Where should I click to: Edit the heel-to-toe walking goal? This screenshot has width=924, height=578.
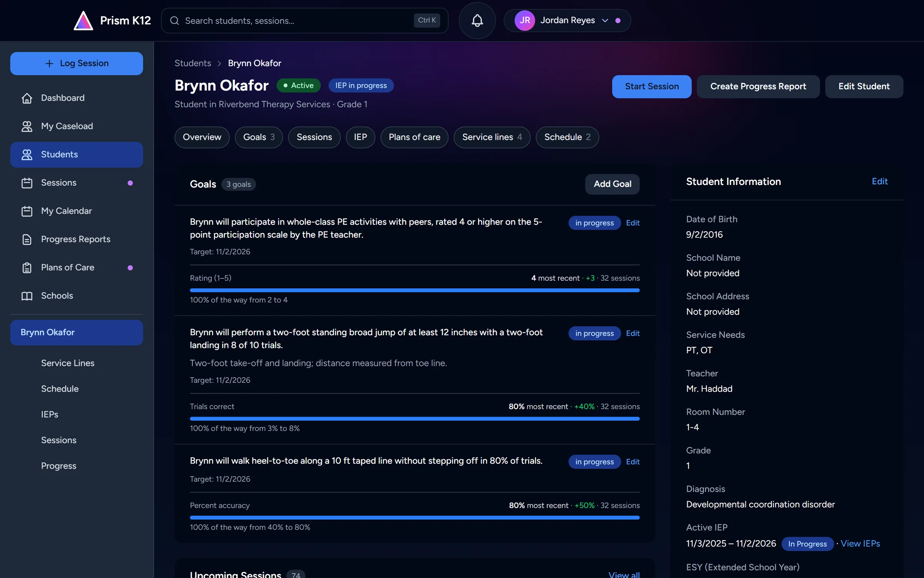[x=633, y=462]
